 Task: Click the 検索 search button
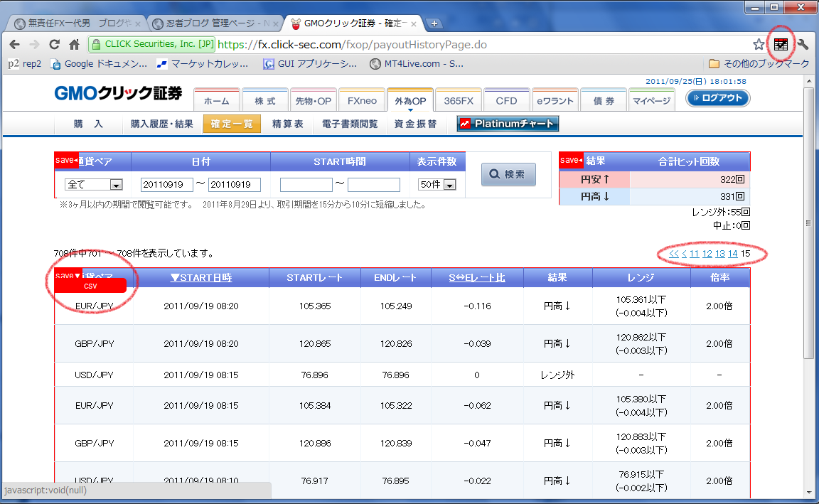[x=508, y=174]
